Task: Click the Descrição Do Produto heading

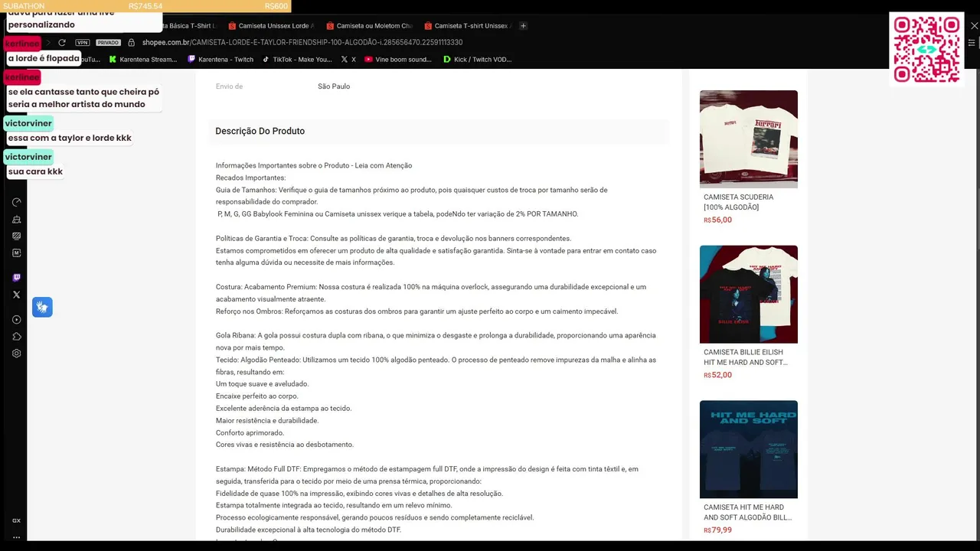Action: point(260,131)
